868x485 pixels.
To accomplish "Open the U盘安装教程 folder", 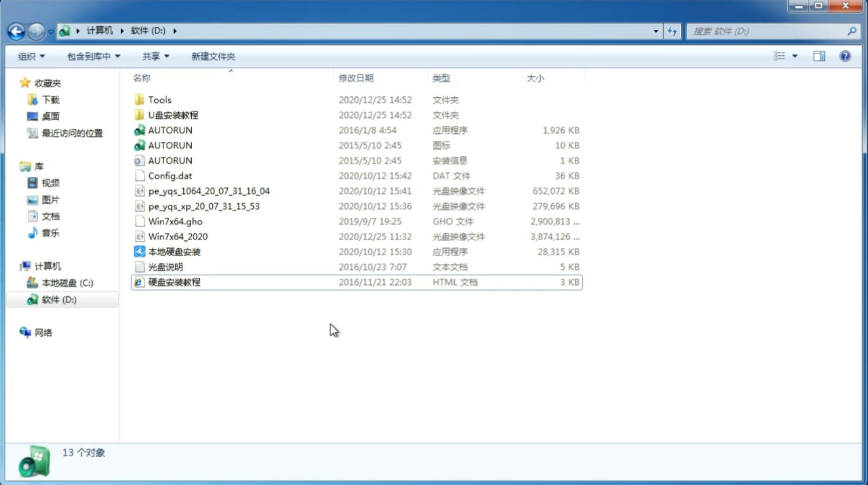I will coord(173,115).
